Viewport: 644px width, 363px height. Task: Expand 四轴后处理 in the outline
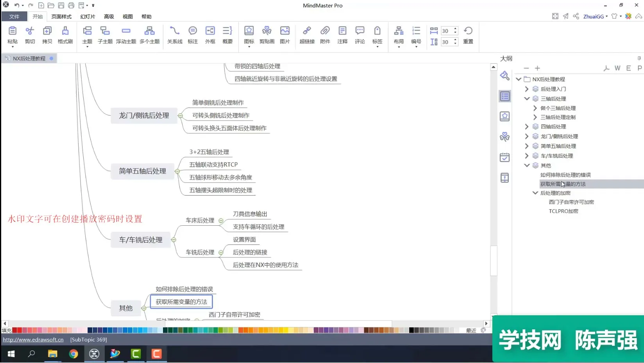[527, 127]
